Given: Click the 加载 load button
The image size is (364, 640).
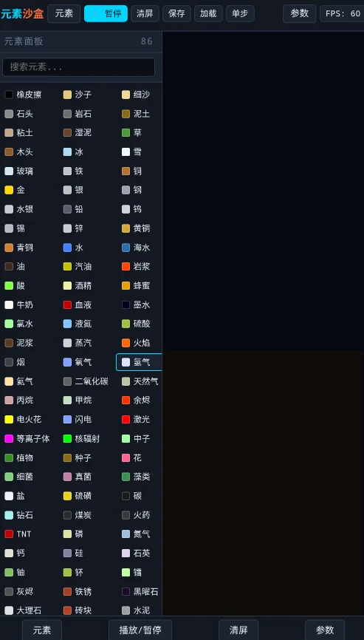Looking at the screenshot, I should 208,13.
